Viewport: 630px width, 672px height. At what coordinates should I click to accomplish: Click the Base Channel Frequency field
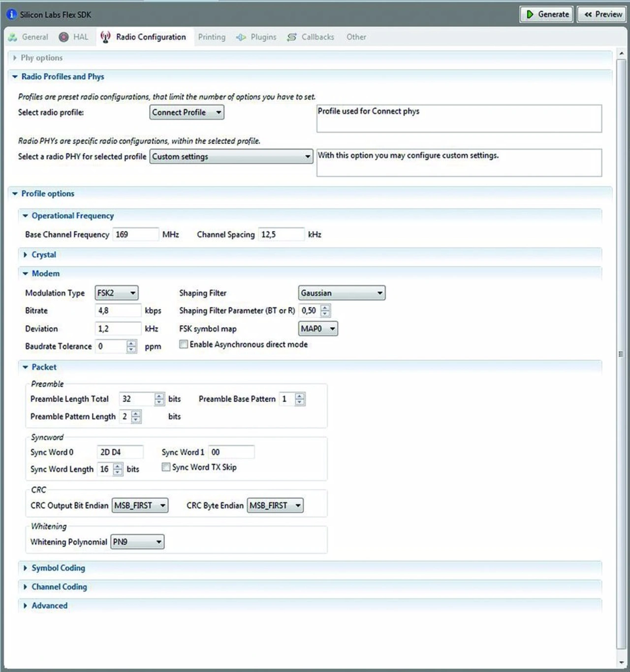coord(135,234)
